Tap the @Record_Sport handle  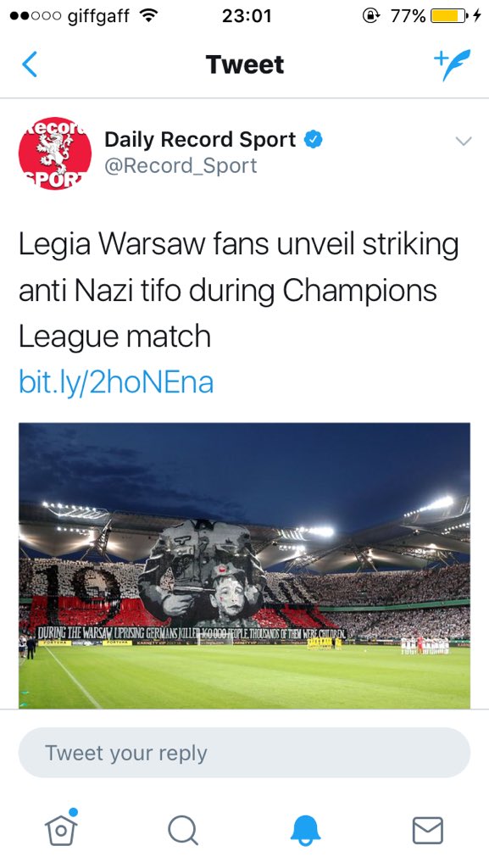point(181,165)
